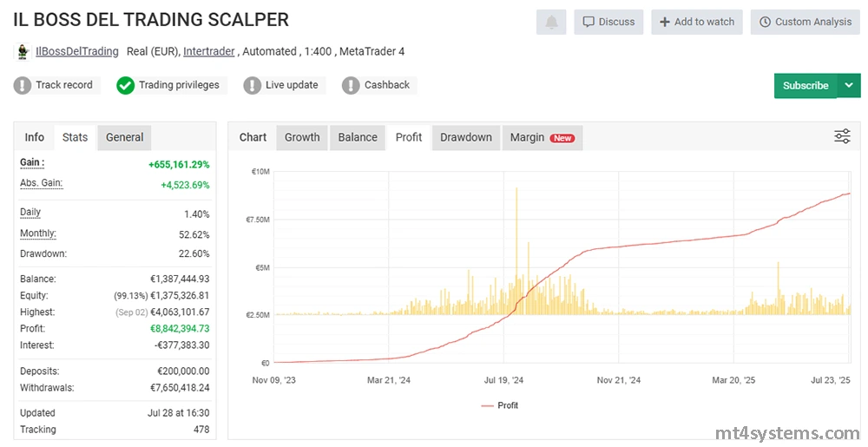The height and width of the screenshot is (447, 868).
Task: Open the Discuss button
Action: click(x=608, y=22)
